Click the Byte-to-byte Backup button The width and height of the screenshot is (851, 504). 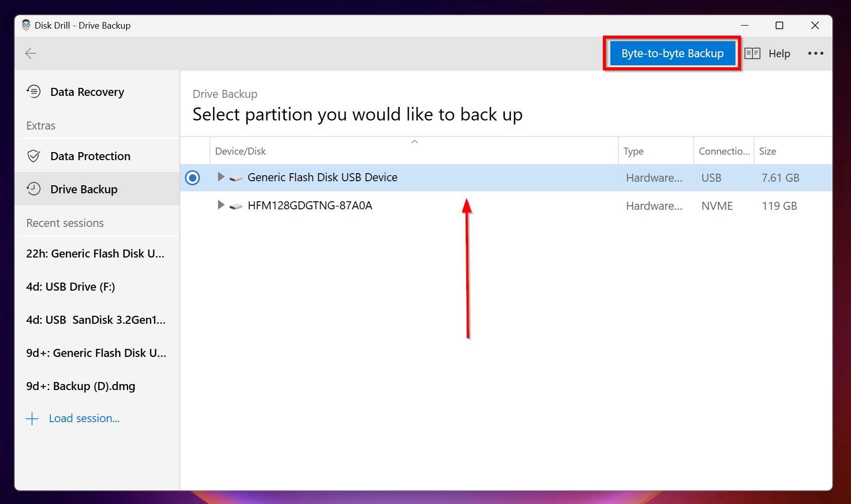[672, 53]
